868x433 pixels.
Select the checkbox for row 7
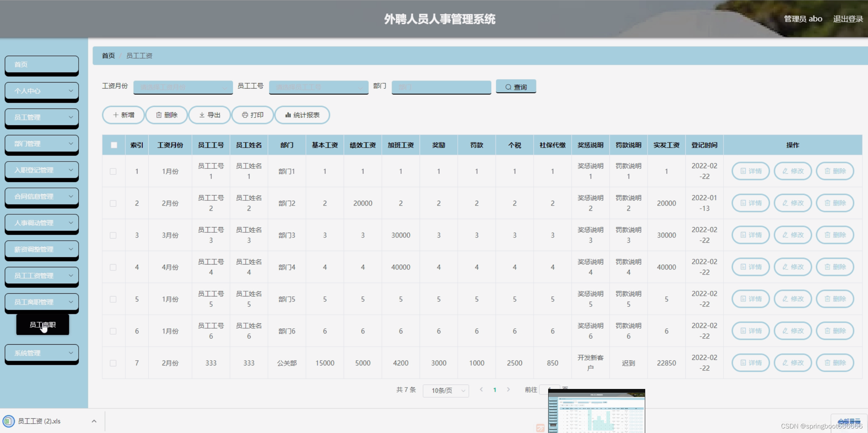point(113,363)
